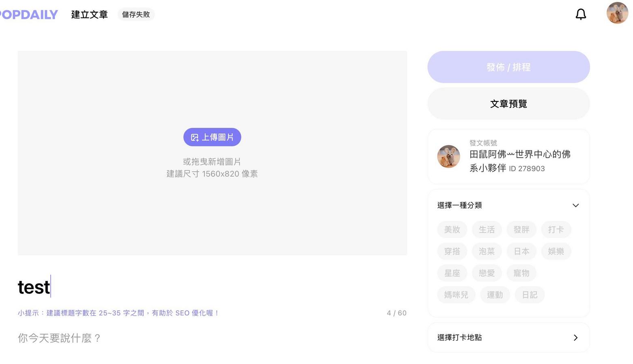Click the posting account avatar thumbnail

[x=448, y=157]
